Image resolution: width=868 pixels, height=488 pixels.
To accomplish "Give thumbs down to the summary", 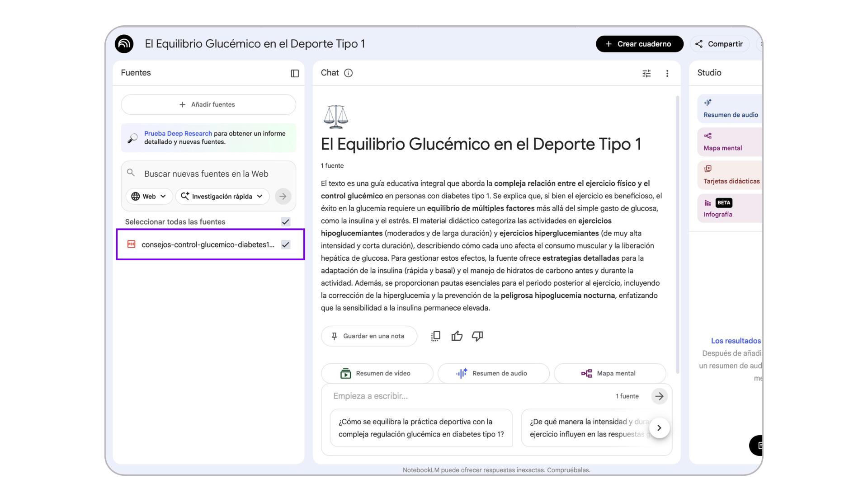I will click(477, 336).
